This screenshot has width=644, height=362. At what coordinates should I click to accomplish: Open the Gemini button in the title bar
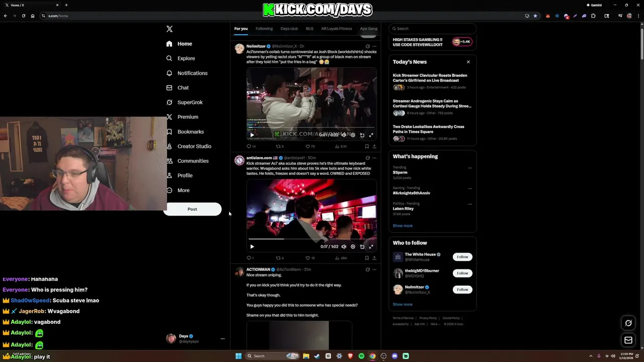pyautogui.click(x=594, y=5)
